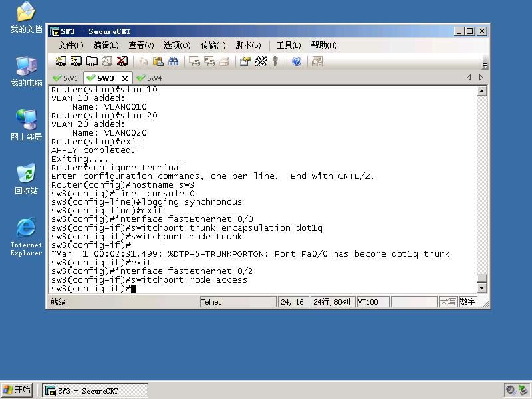Click the 数字 Num Lock indicator

pos(468,302)
